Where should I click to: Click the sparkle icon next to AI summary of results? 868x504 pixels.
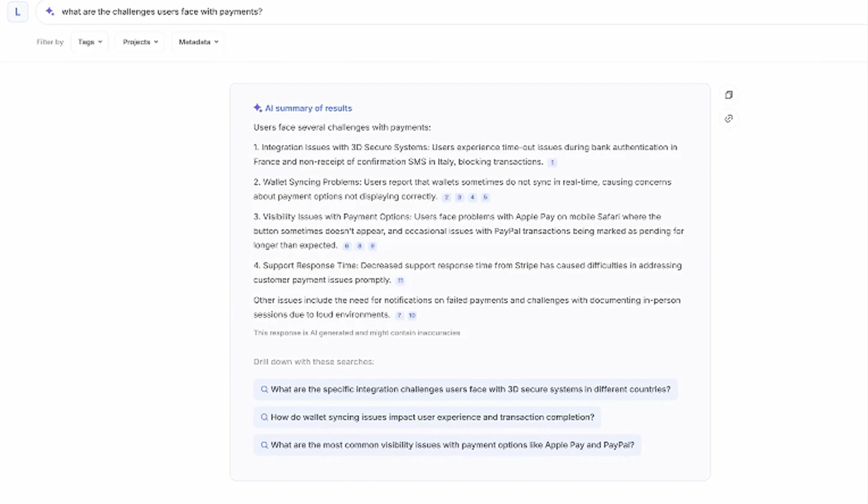pyautogui.click(x=257, y=107)
